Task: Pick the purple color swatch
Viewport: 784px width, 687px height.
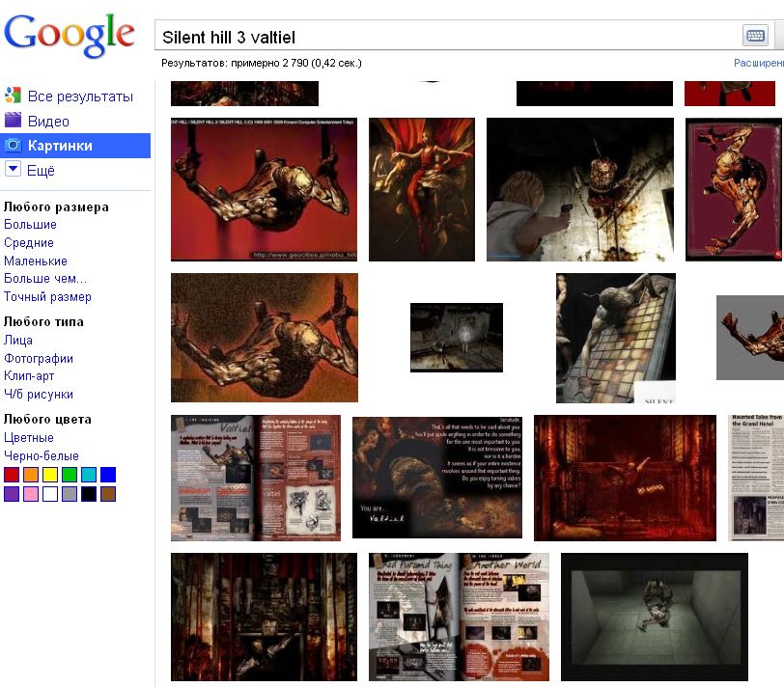Action: [12, 494]
